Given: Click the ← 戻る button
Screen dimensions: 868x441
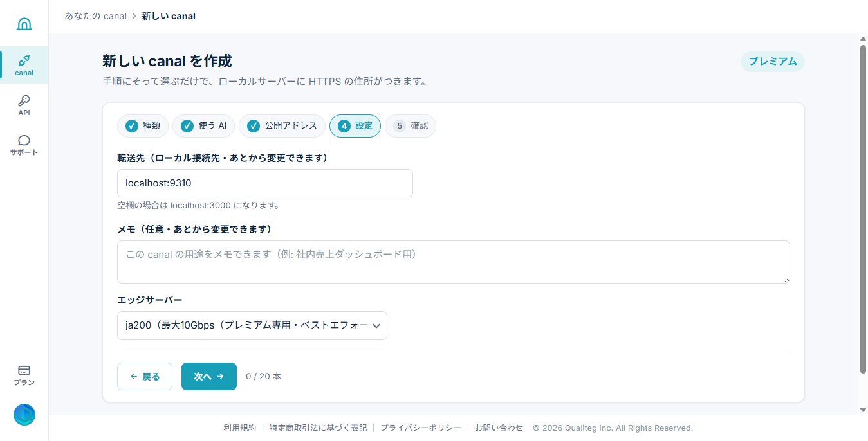Looking at the screenshot, I should click(145, 377).
